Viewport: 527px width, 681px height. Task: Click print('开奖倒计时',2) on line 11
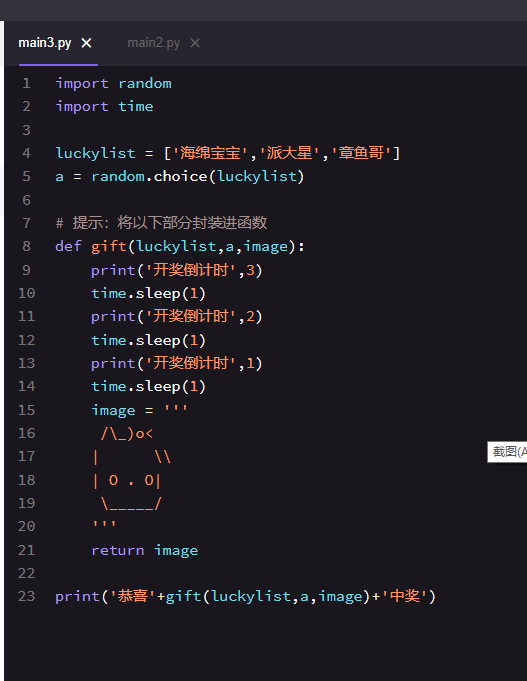tap(176, 316)
